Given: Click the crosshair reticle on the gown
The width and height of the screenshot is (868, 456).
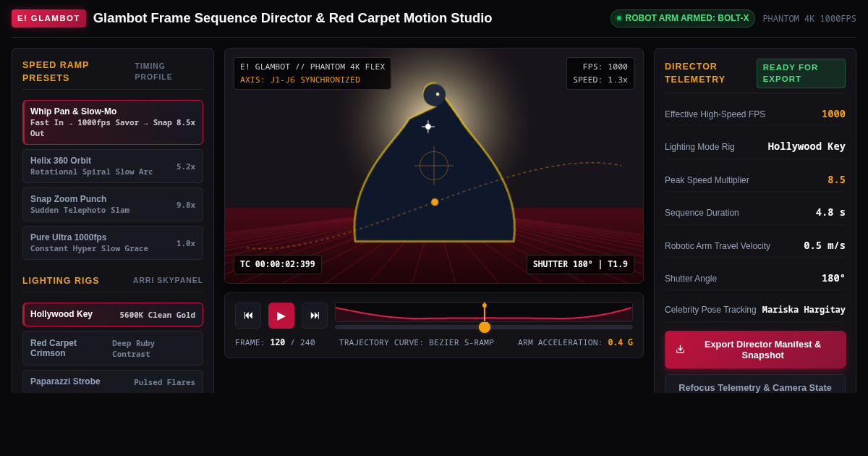Looking at the screenshot, I should point(434,166).
